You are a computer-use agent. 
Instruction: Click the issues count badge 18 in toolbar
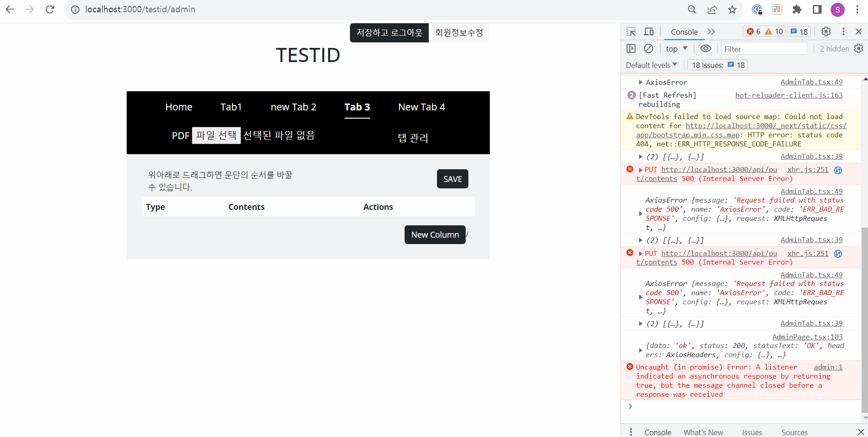[x=799, y=31]
